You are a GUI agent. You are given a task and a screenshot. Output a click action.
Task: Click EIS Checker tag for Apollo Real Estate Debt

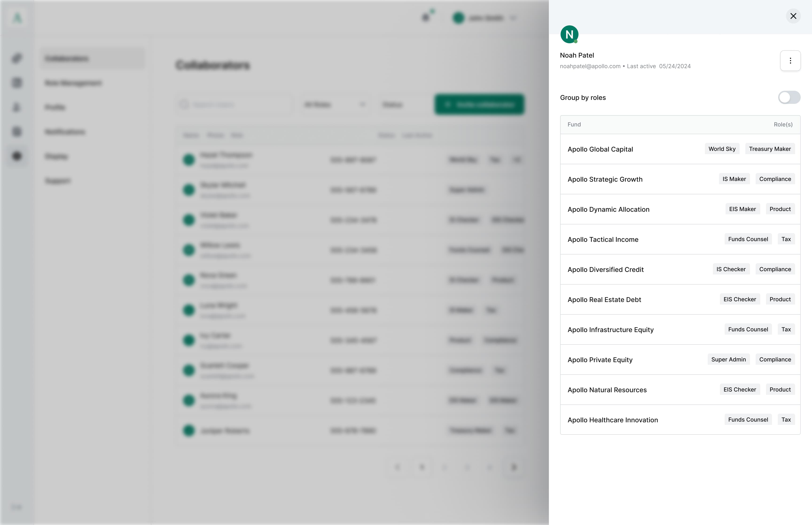point(739,299)
